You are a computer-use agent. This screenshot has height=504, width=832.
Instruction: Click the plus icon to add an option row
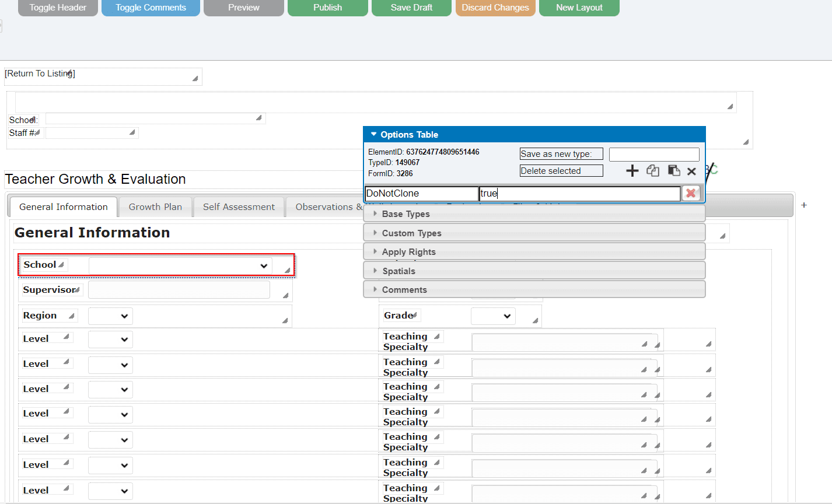pyautogui.click(x=632, y=171)
